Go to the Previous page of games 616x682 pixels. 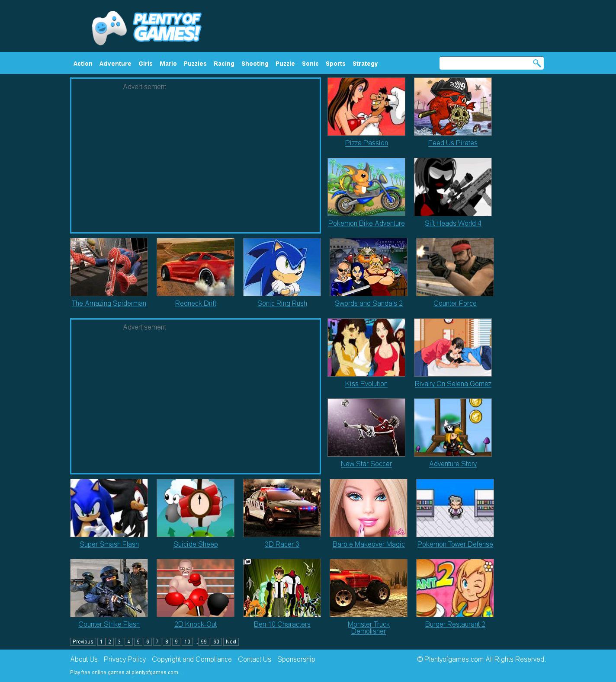(83, 642)
